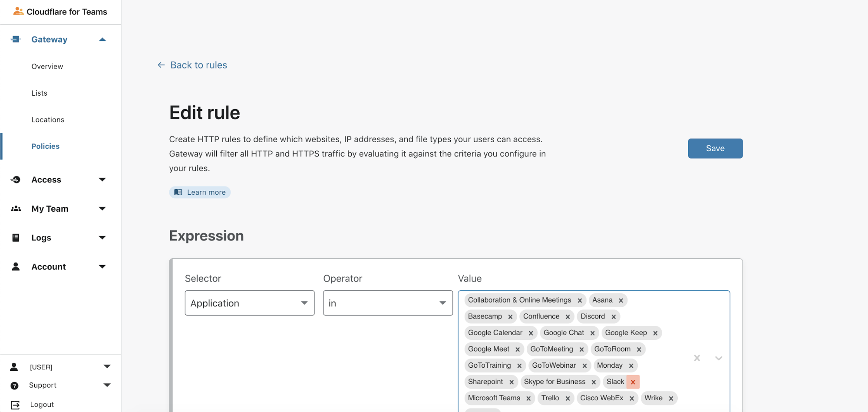Remove the Google Meet tag
The width and height of the screenshot is (868, 412).
coord(518,349)
